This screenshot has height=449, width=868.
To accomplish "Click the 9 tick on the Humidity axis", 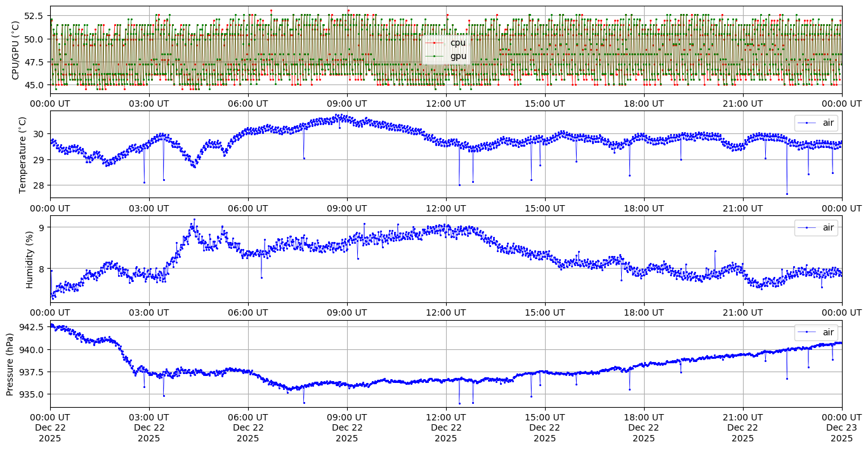I will pyautogui.click(x=41, y=227).
